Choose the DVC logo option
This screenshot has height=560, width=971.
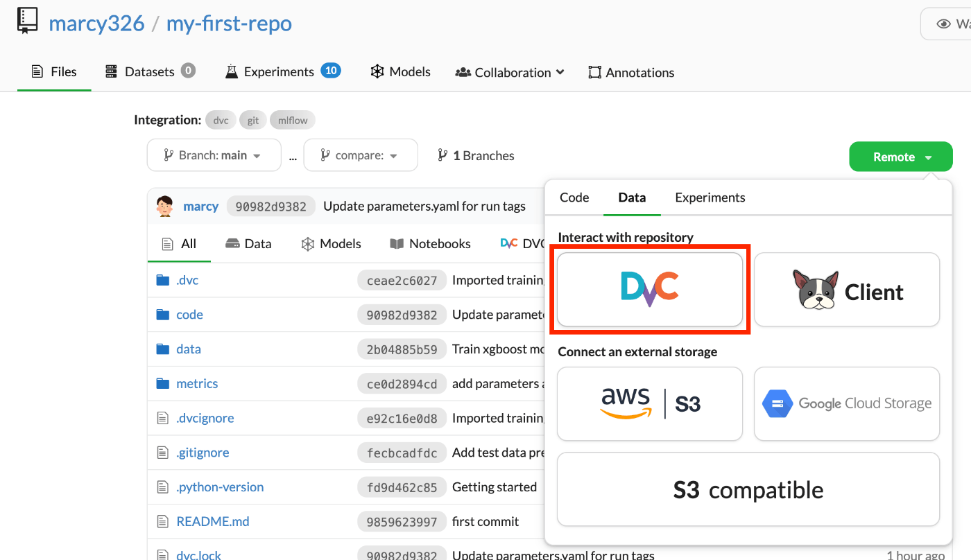[x=650, y=289]
